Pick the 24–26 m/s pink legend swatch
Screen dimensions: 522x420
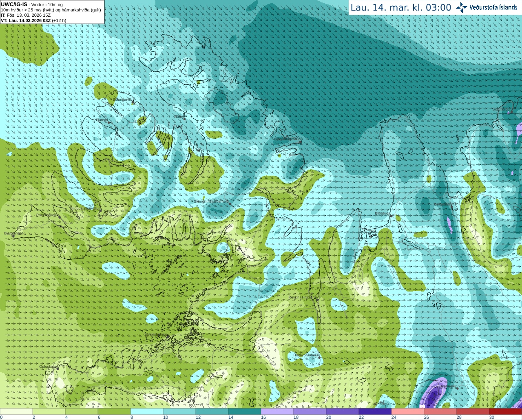[408, 411]
